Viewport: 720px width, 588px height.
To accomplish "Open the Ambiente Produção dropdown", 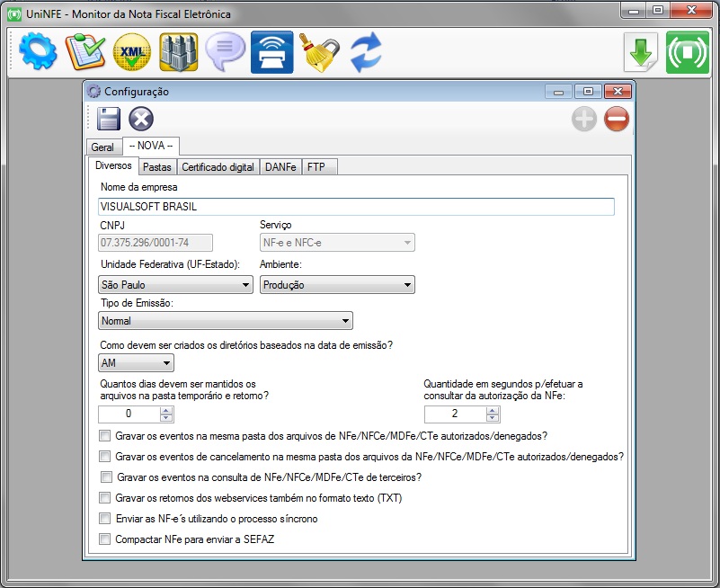I will (x=337, y=285).
